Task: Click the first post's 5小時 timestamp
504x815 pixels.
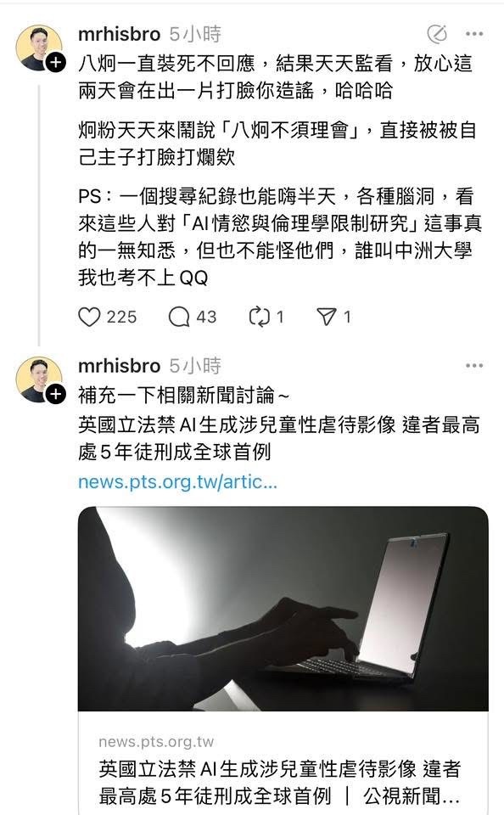Action: pos(195,34)
